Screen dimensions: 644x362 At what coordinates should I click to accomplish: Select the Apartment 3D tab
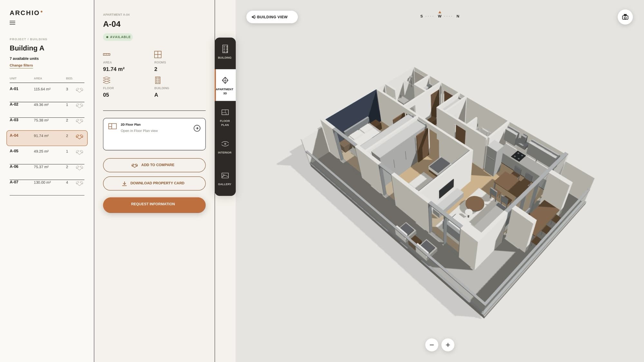point(225,85)
